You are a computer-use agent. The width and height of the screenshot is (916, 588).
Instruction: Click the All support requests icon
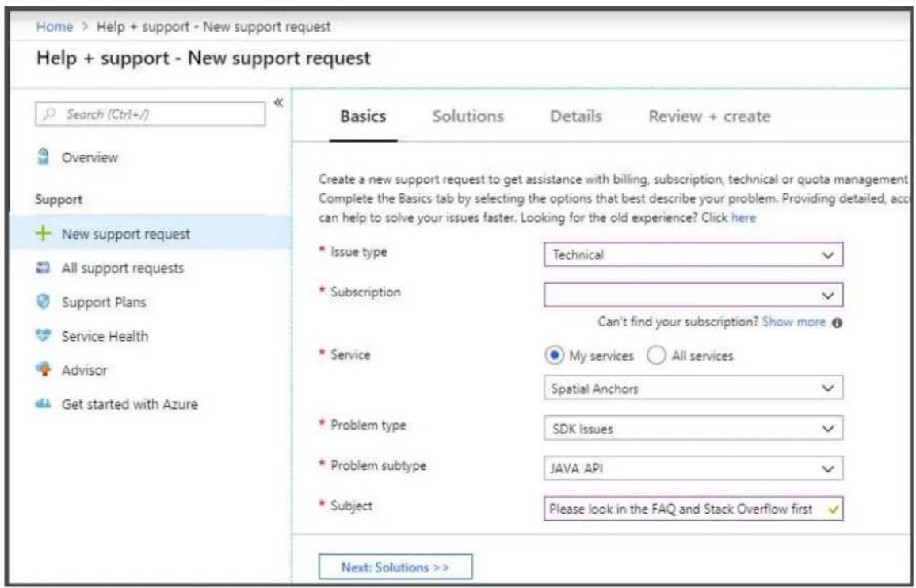coord(43,268)
